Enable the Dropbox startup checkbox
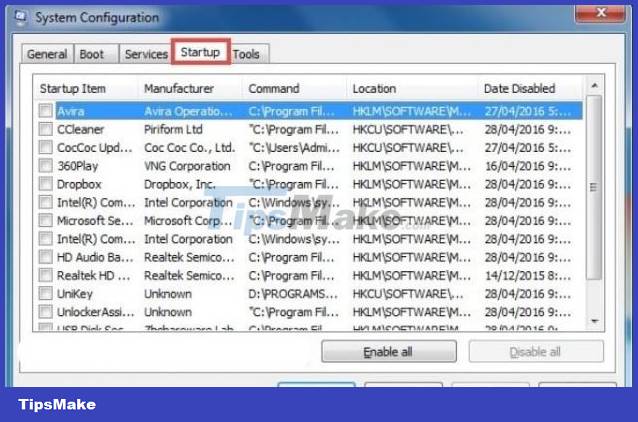This screenshot has width=638, height=422. [46, 184]
